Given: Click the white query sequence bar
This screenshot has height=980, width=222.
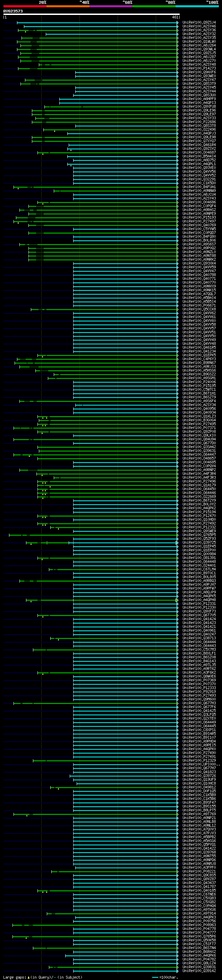Looking at the screenshot, I should click(91, 14).
